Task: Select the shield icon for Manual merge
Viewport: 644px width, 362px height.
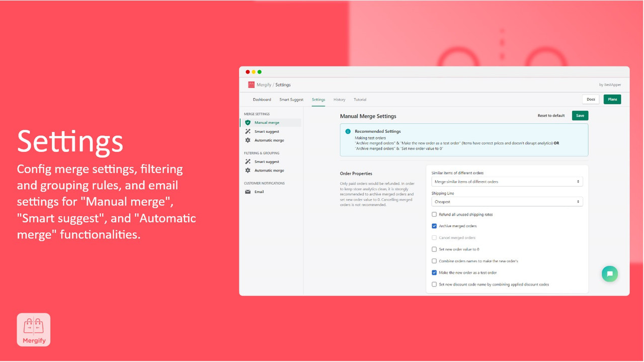Action: pos(248,122)
